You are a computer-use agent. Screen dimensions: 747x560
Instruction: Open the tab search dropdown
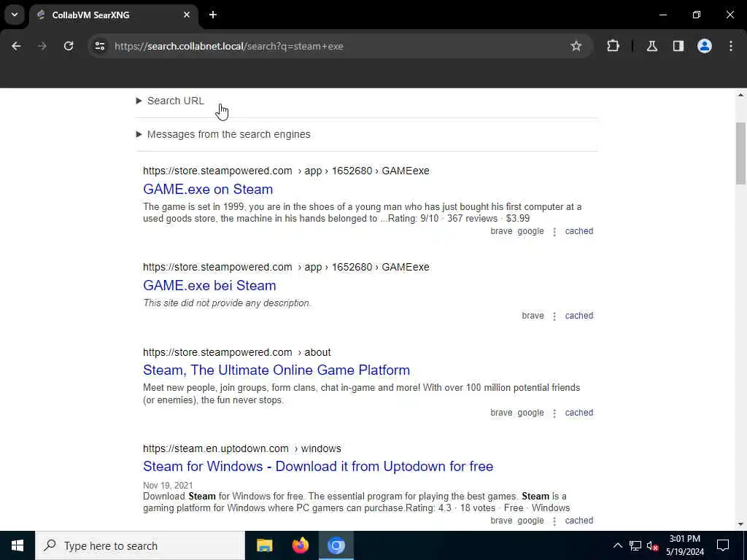point(15,15)
